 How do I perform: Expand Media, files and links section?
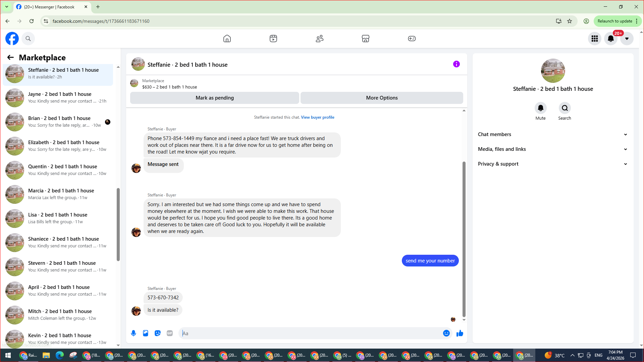click(x=553, y=149)
